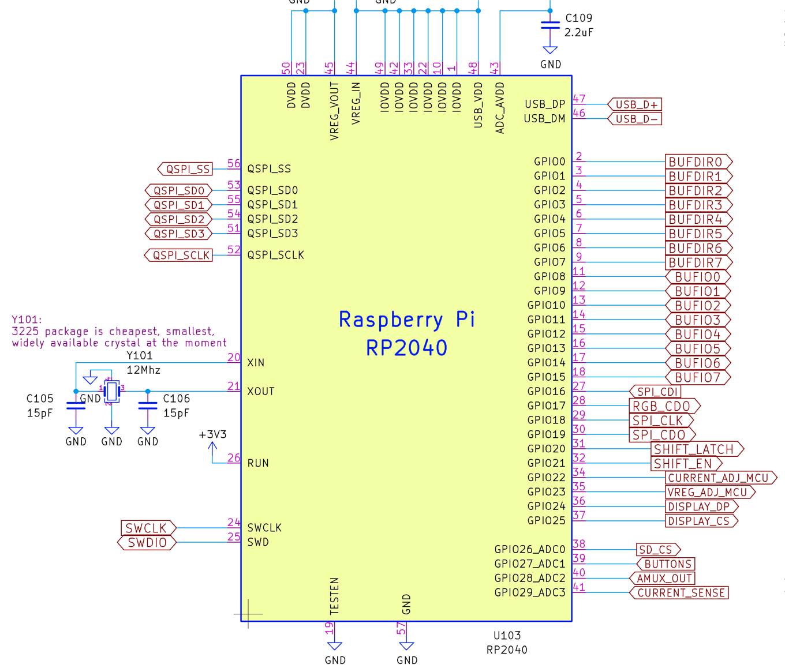Select the QSPI_SS global label
Image resolution: width=785 pixels, height=672 pixels.
point(185,169)
